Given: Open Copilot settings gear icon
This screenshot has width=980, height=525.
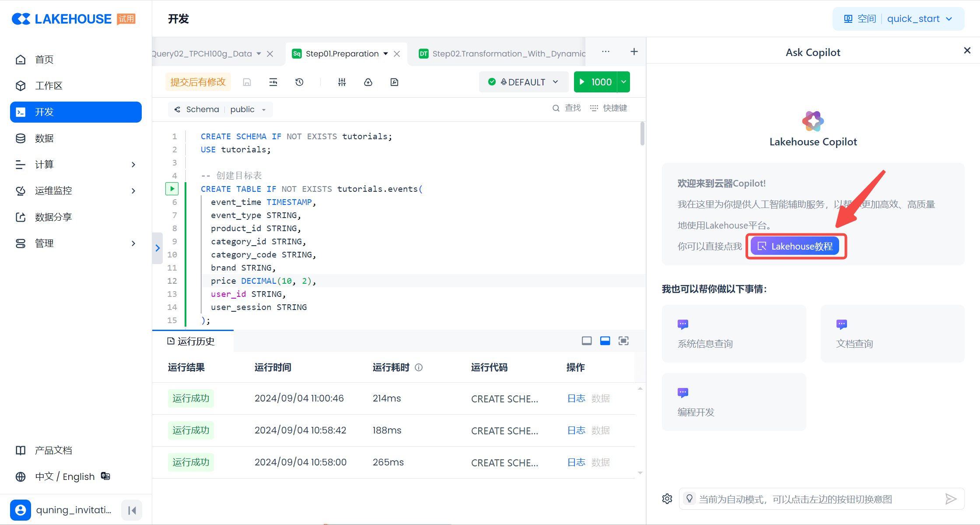Looking at the screenshot, I should pyautogui.click(x=667, y=499).
